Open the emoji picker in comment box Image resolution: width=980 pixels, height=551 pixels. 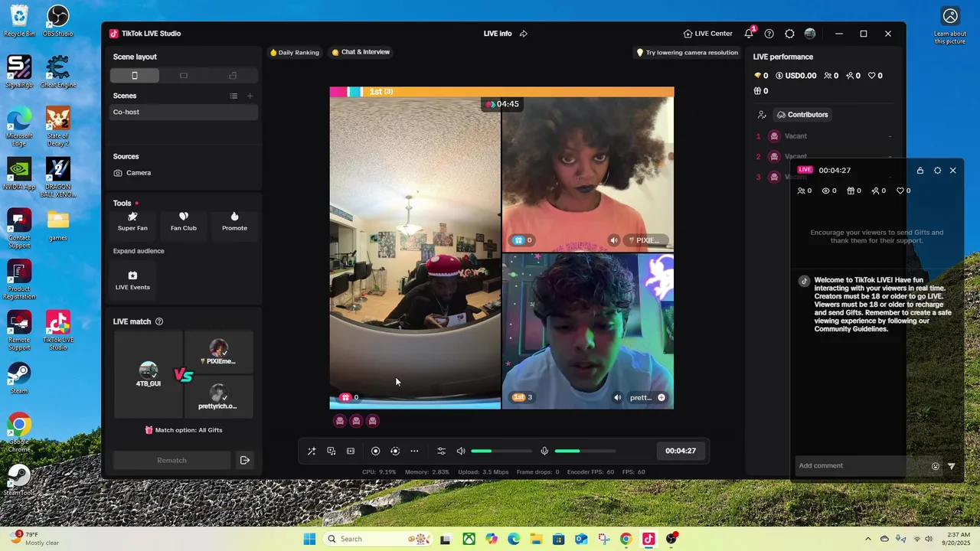(x=936, y=466)
